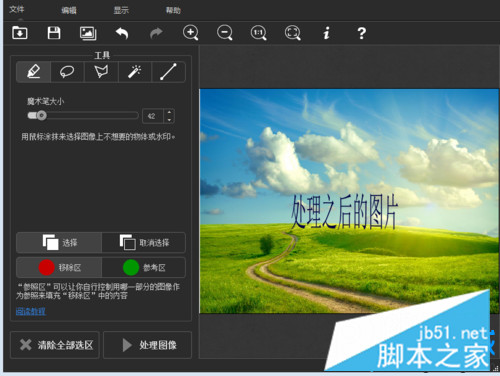Open the 帮助 menu
Screen dimensions: 500x376
click(173, 10)
